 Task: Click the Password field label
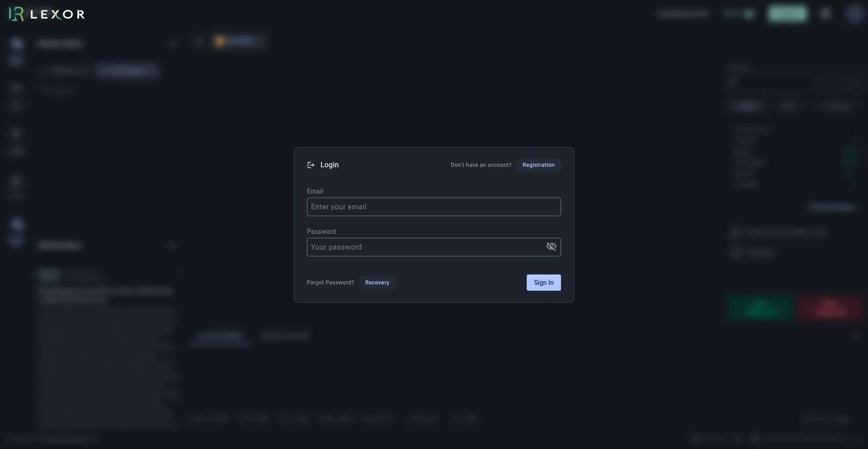click(321, 232)
